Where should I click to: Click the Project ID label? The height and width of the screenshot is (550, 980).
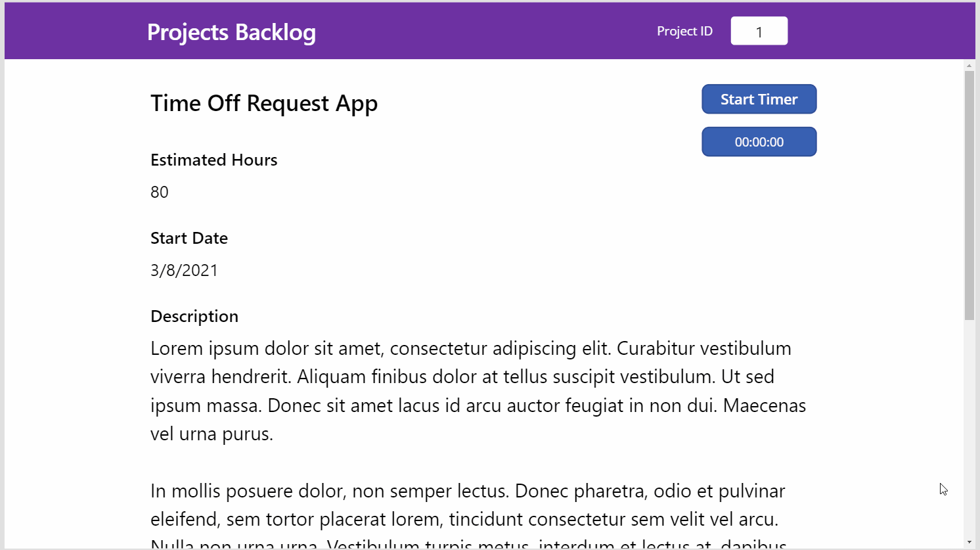pyautogui.click(x=684, y=31)
